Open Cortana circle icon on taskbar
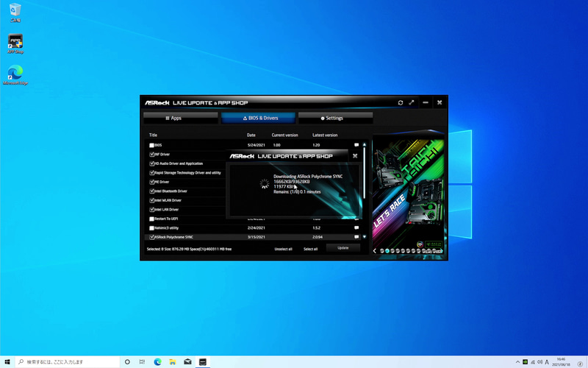The image size is (588, 368). [x=127, y=361]
